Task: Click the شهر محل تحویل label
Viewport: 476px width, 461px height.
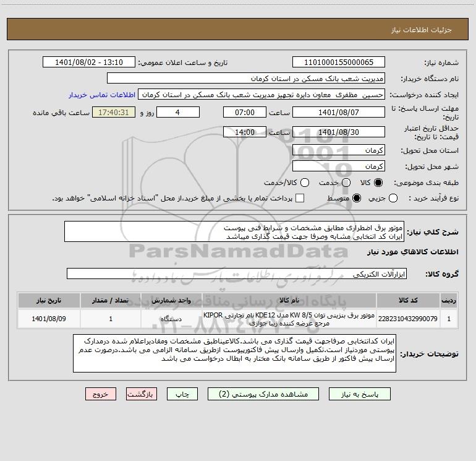Action: (x=432, y=166)
